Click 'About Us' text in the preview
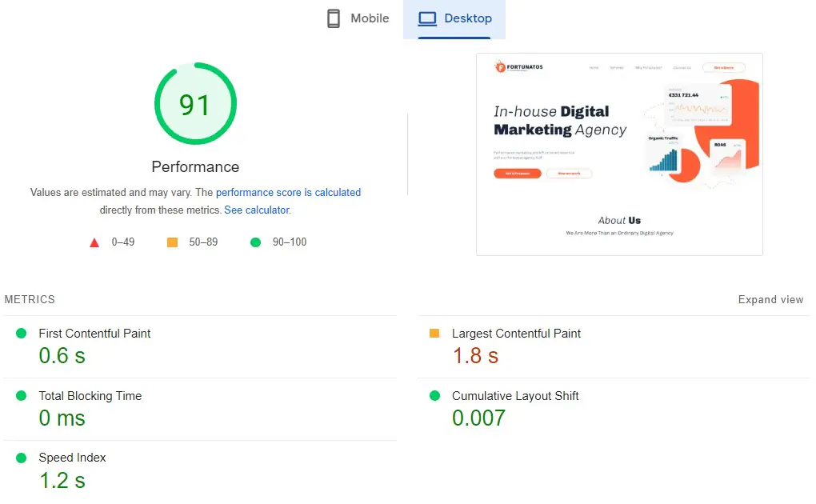 click(x=619, y=221)
